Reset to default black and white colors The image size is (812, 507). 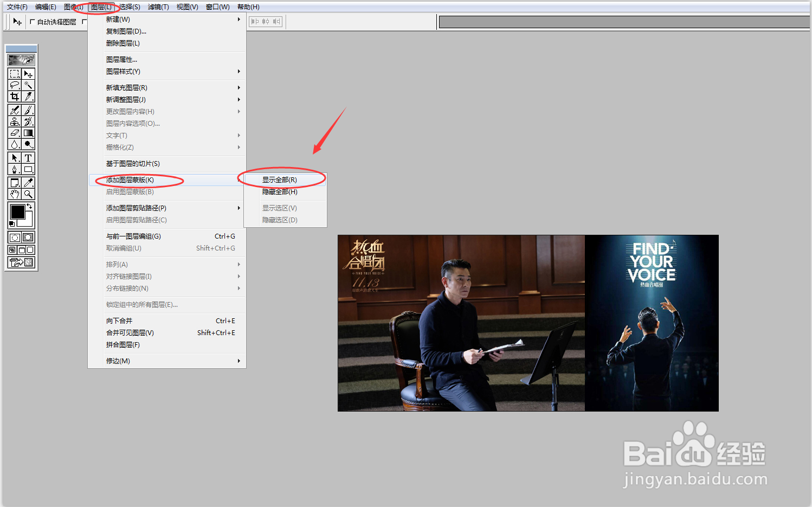pyautogui.click(x=12, y=224)
